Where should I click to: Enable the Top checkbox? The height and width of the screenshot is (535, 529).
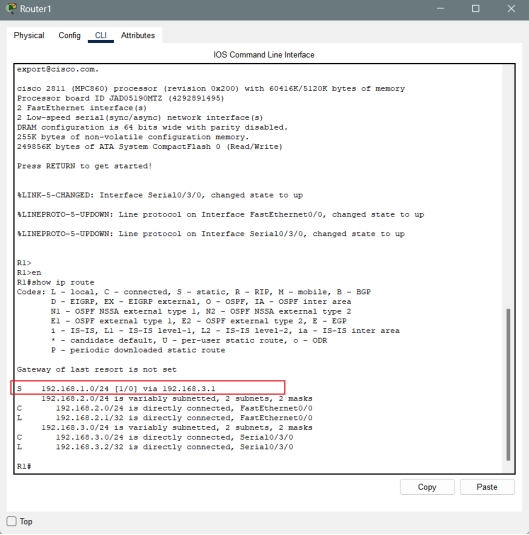[x=12, y=521]
